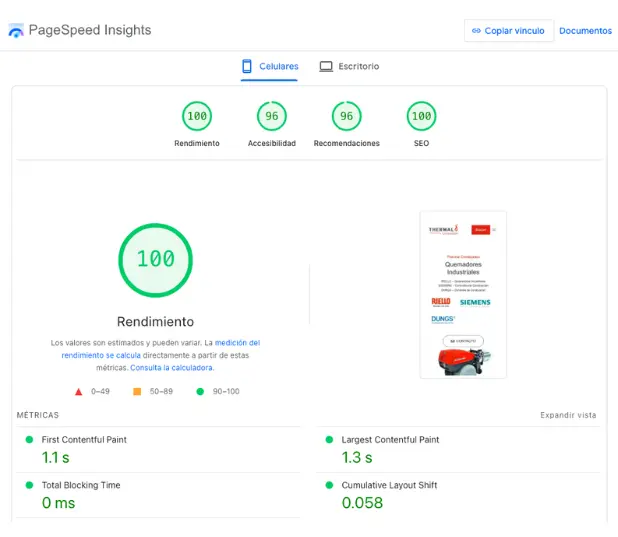This screenshot has height=537, width=618.
Task: Click the Total Blocking Time label
Action: [x=81, y=485]
